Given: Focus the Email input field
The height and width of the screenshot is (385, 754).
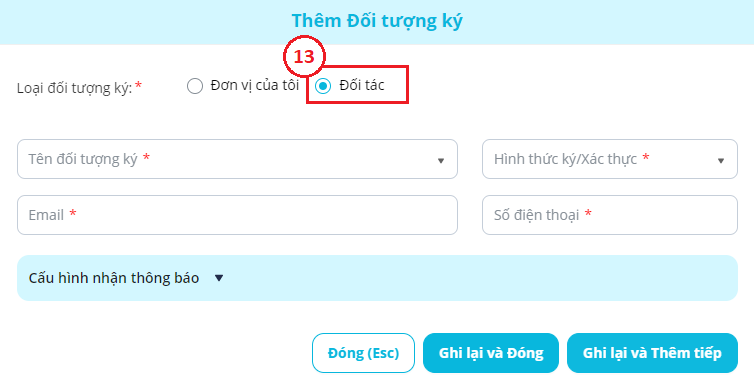Looking at the screenshot, I should pyautogui.click(x=237, y=215).
